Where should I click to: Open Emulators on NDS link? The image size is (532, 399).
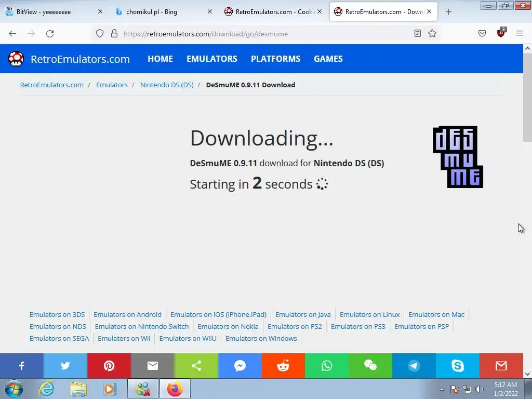coord(58,326)
